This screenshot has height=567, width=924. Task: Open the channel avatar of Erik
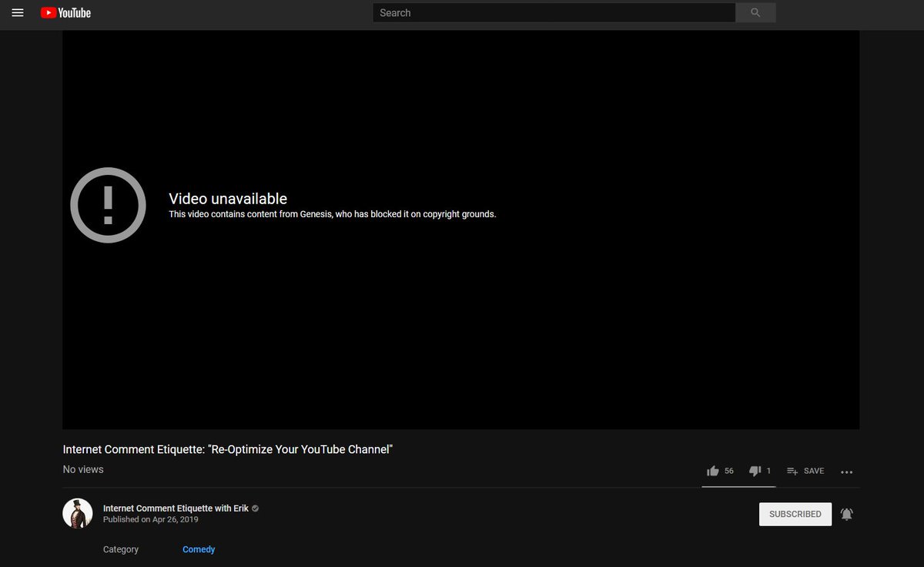(x=78, y=513)
